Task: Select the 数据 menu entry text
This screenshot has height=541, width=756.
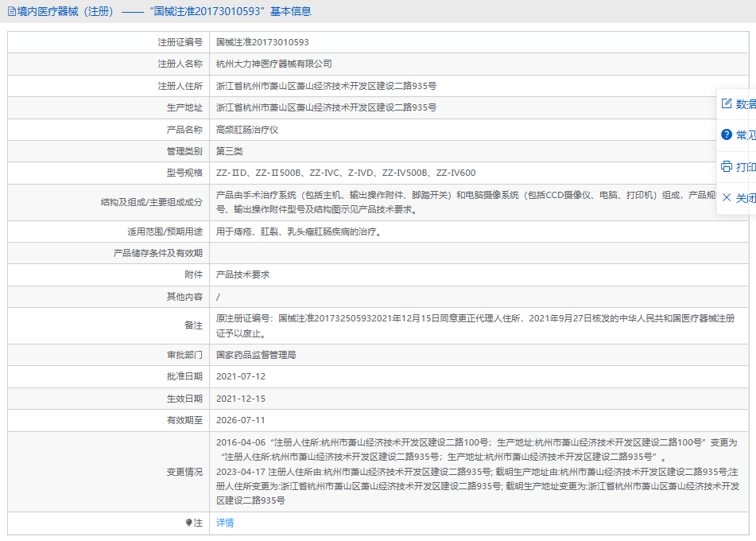Action: tap(746, 104)
